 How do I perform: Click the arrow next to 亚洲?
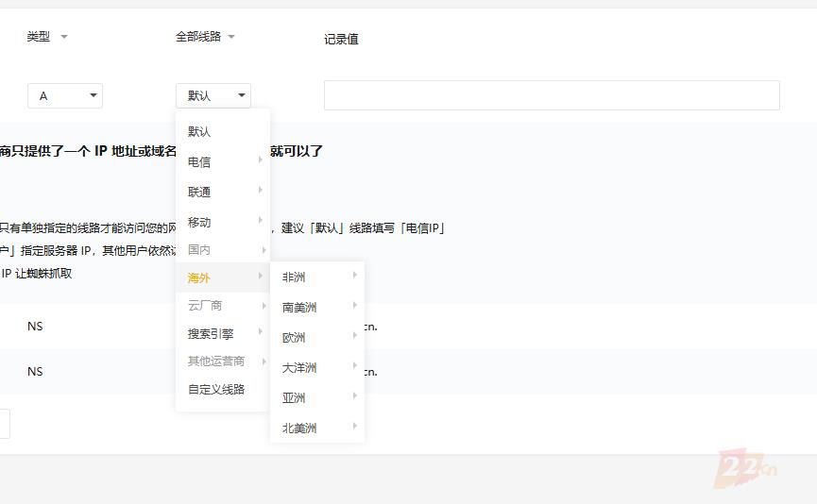tap(355, 396)
